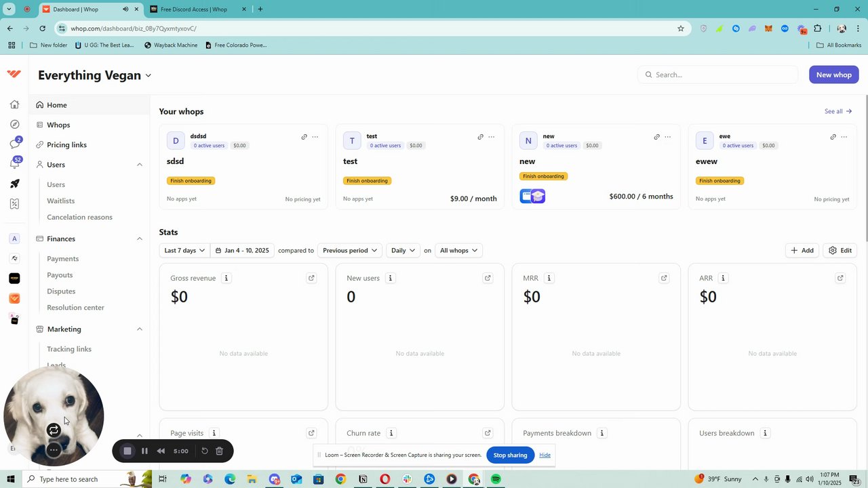Click info icon next to Payments breakdown
The height and width of the screenshot is (488, 868).
(x=601, y=433)
